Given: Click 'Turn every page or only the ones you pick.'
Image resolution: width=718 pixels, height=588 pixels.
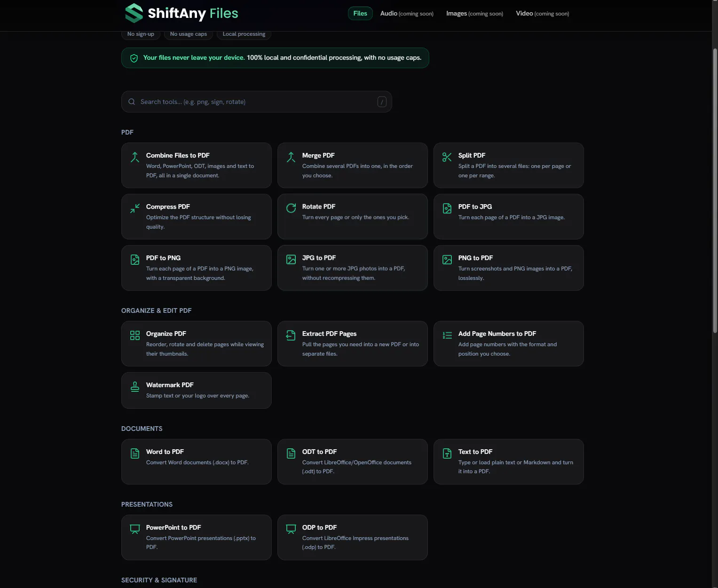Looking at the screenshot, I should click(x=355, y=217).
